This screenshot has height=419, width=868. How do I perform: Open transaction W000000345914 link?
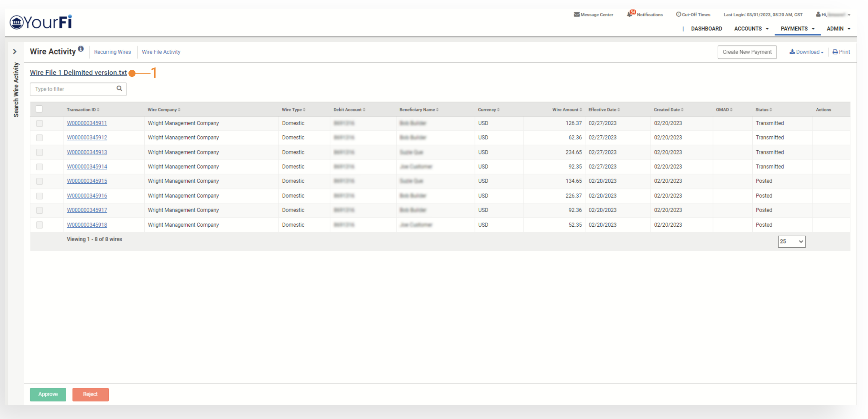pyautogui.click(x=87, y=167)
